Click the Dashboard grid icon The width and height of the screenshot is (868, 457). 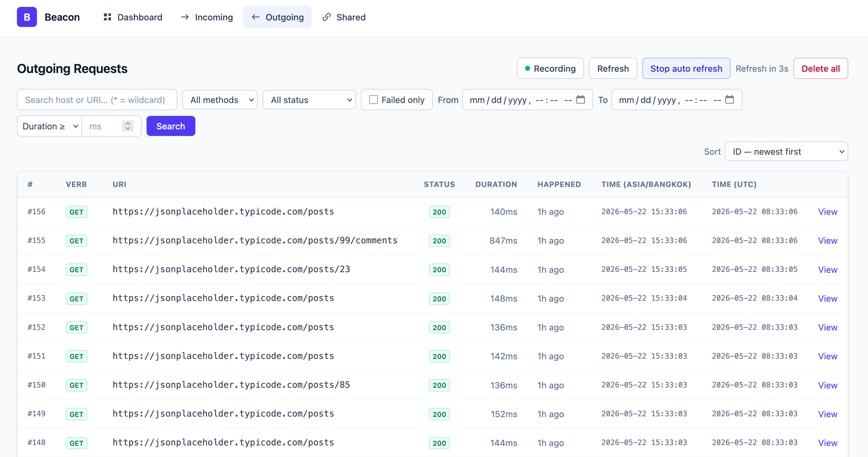(107, 17)
